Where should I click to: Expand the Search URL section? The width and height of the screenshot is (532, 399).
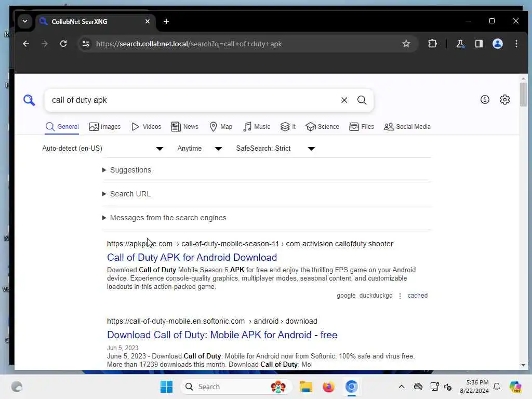pyautogui.click(x=127, y=194)
